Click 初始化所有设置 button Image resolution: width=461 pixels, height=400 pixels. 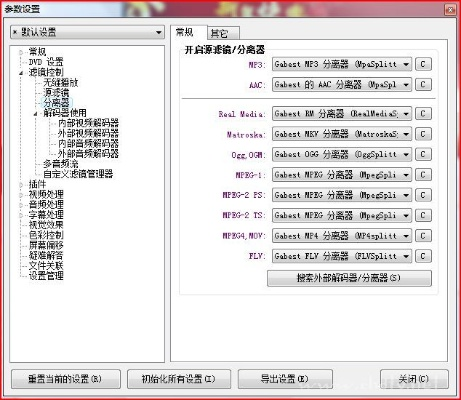(179, 379)
